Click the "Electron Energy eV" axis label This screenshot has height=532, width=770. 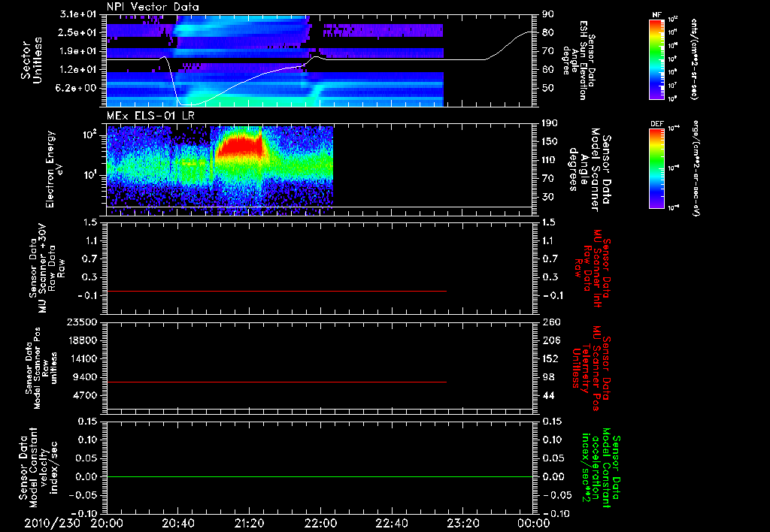[54, 169]
